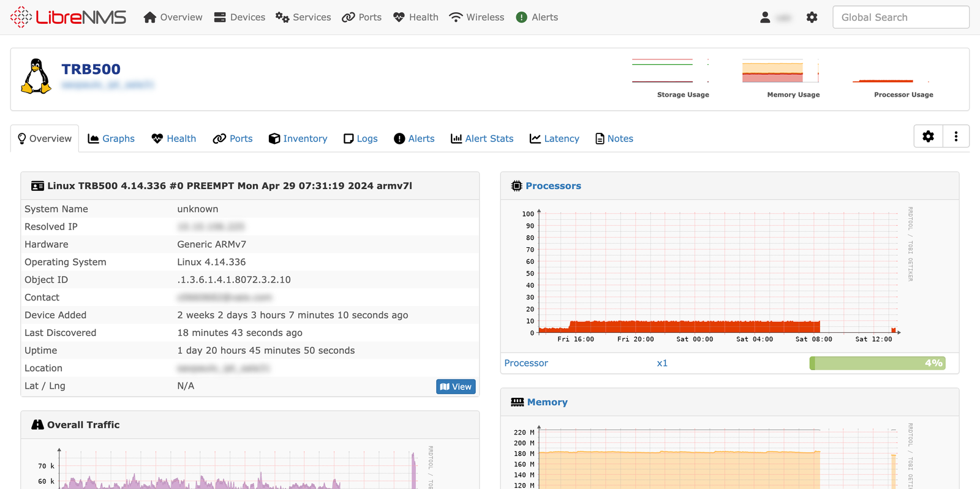Open the Health top menu

pos(416,17)
